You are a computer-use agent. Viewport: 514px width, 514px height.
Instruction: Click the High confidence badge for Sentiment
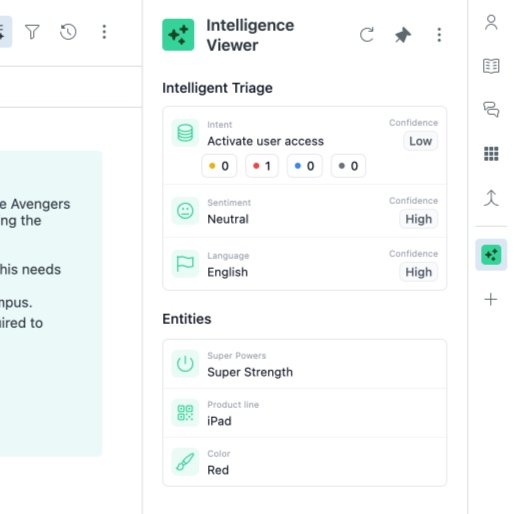pos(419,219)
